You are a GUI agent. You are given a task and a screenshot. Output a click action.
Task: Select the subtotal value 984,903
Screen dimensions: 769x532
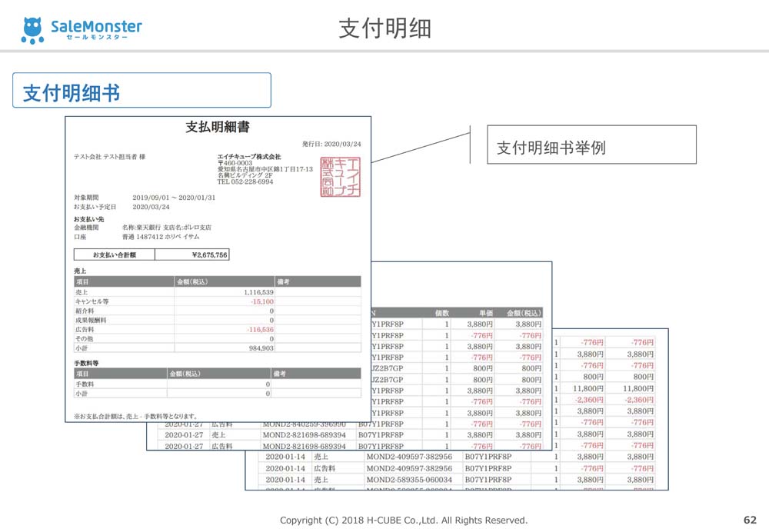point(261,348)
